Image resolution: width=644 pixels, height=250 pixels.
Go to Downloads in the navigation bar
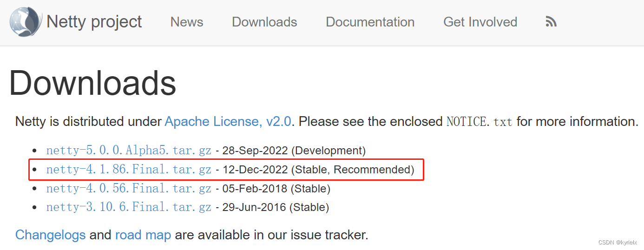point(264,22)
